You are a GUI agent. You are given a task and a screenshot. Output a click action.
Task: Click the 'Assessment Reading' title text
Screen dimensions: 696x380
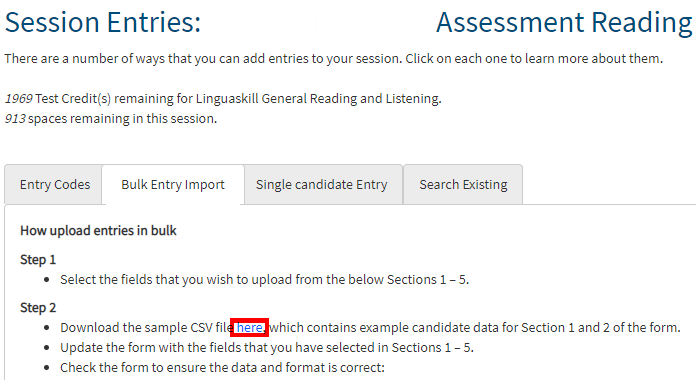(564, 22)
